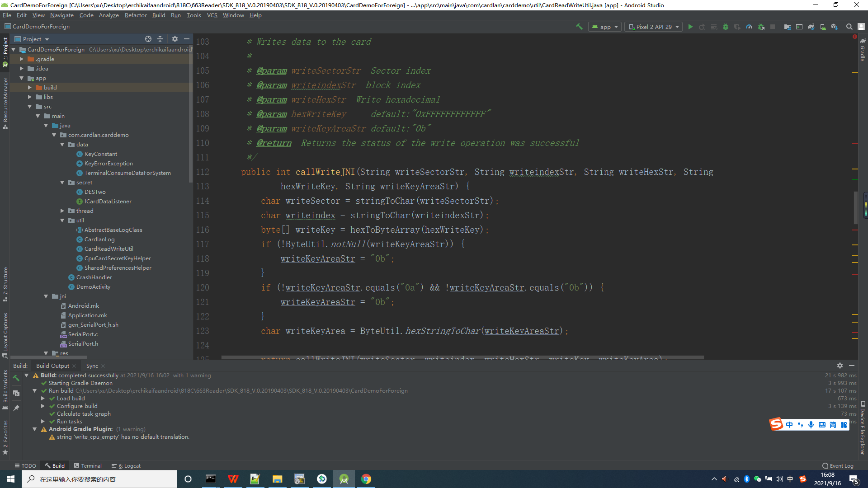Click the Stop square icon in toolbar
The width and height of the screenshot is (868, 488).
[x=773, y=27]
